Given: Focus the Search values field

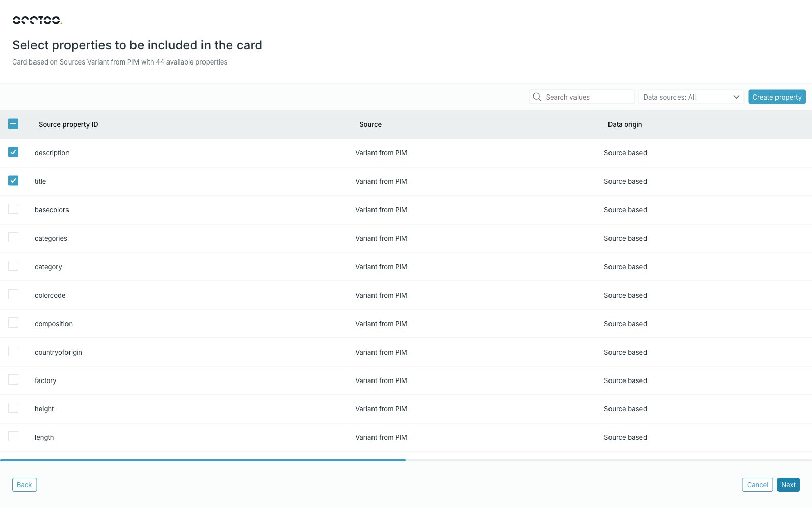Looking at the screenshot, I should [x=582, y=97].
